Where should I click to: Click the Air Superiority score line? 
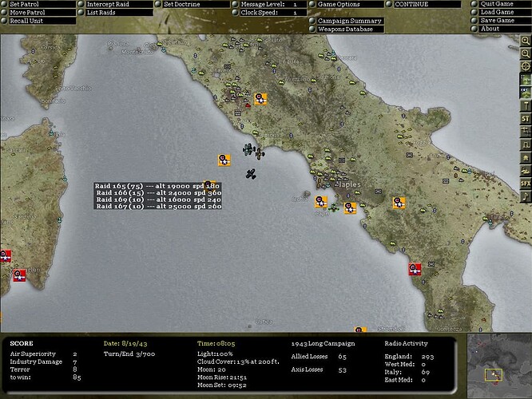[43, 354]
